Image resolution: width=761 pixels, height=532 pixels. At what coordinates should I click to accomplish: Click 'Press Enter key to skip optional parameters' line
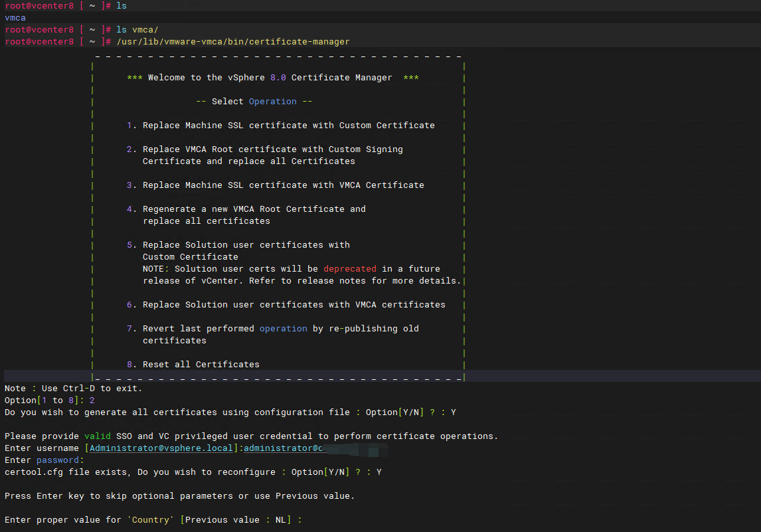tap(179, 496)
